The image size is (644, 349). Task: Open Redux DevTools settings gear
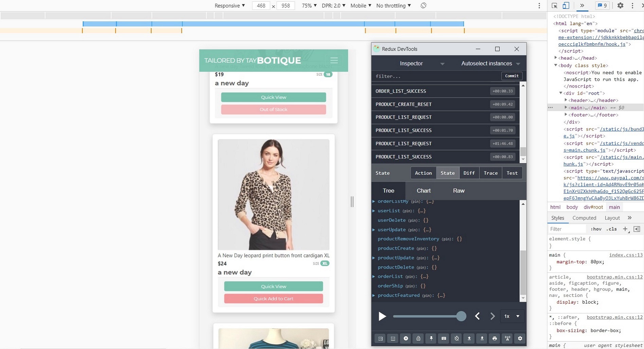click(x=520, y=338)
